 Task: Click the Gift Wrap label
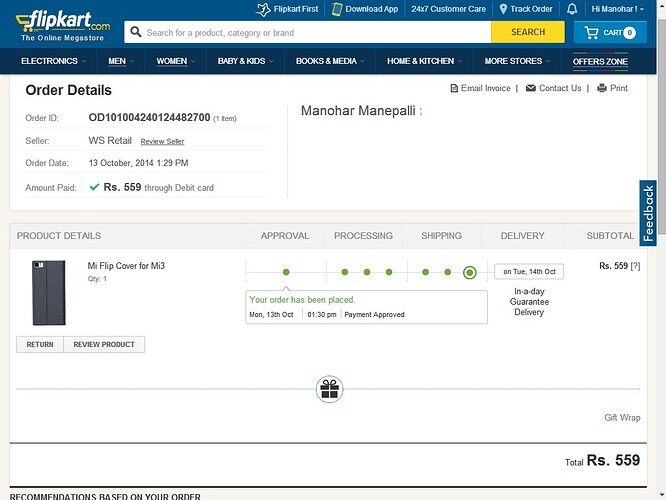tap(622, 418)
